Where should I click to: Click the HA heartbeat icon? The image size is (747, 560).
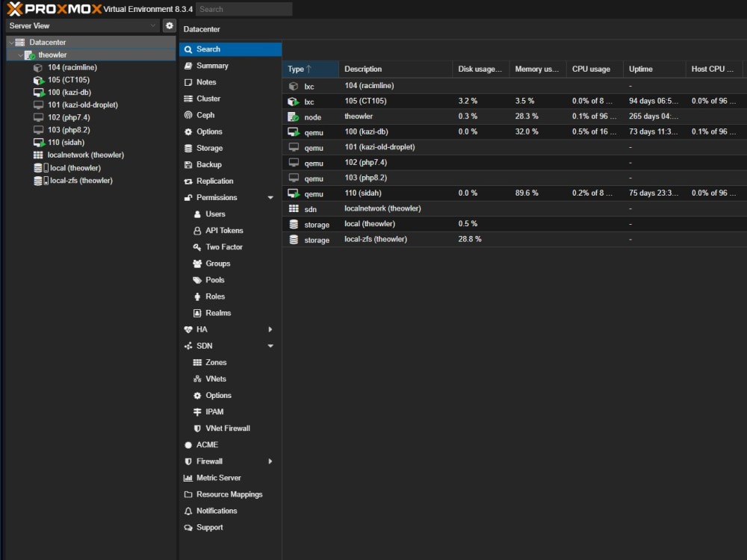pyautogui.click(x=188, y=329)
